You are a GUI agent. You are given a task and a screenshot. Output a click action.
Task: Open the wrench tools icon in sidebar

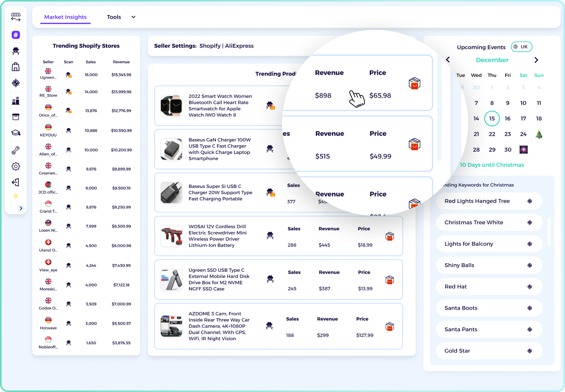[16, 150]
